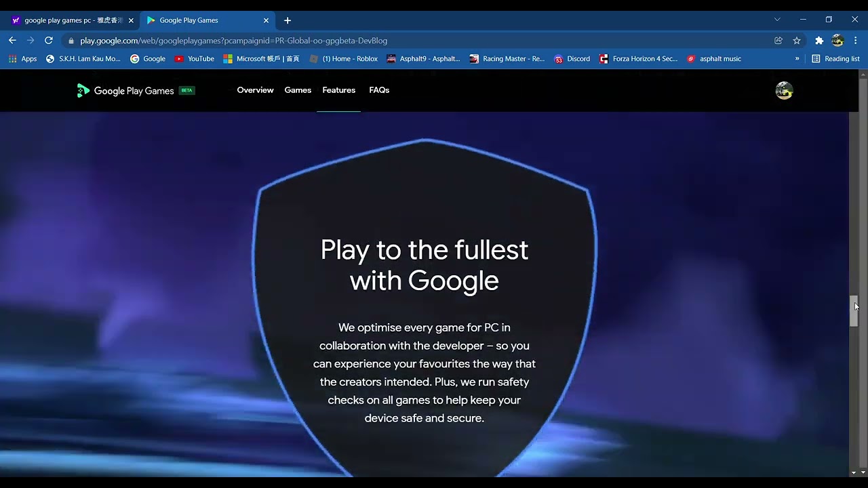Click the 'Play to the fullest' heading
This screenshot has width=868, height=488.
click(x=425, y=265)
